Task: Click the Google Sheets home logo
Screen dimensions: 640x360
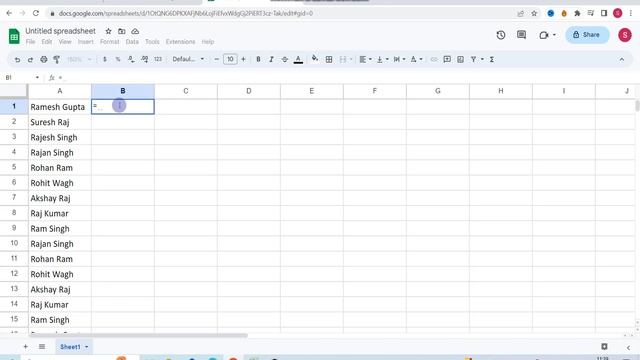Action: (x=14, y=36)
